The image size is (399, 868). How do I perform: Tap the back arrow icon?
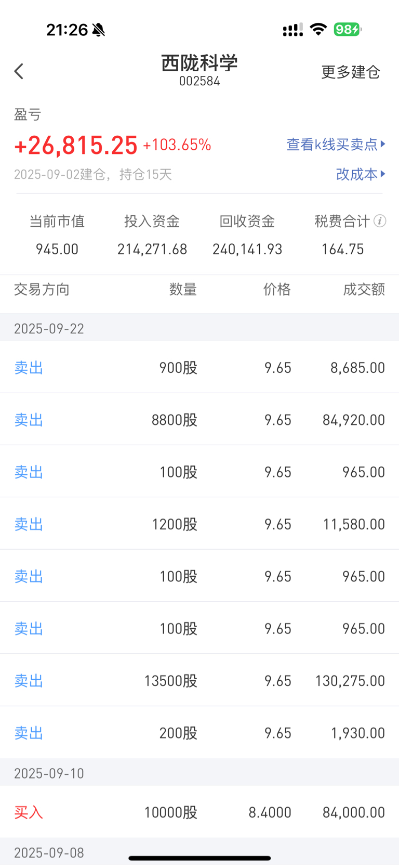coord(19,71)
